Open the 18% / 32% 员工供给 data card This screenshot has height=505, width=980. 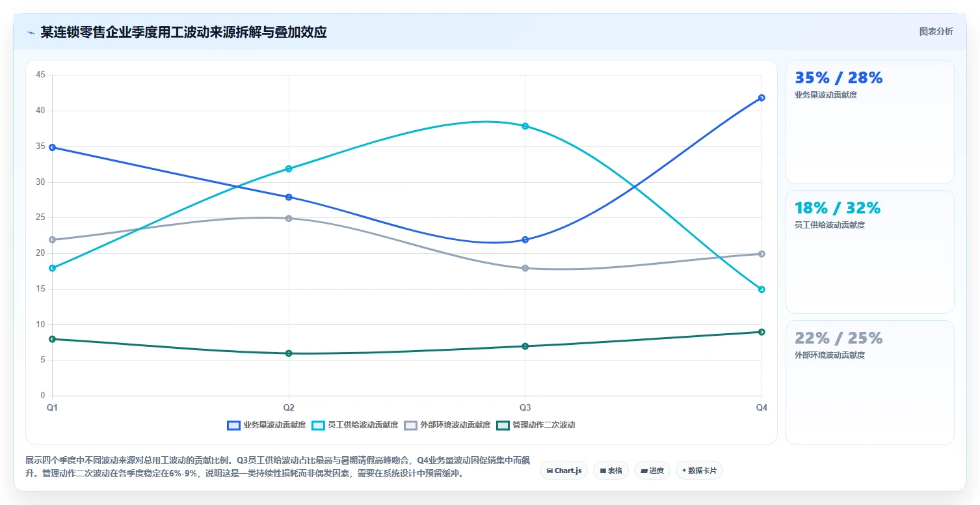tap(869, 252)
